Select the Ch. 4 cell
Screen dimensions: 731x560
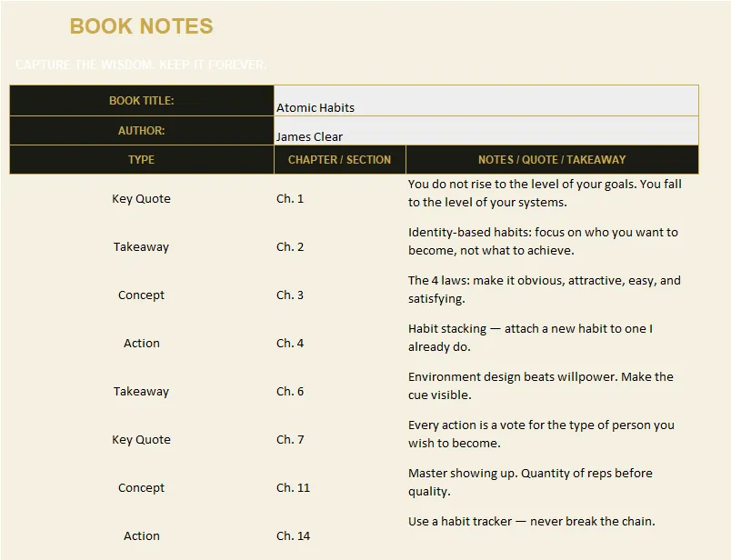click(x=340, y=343)
